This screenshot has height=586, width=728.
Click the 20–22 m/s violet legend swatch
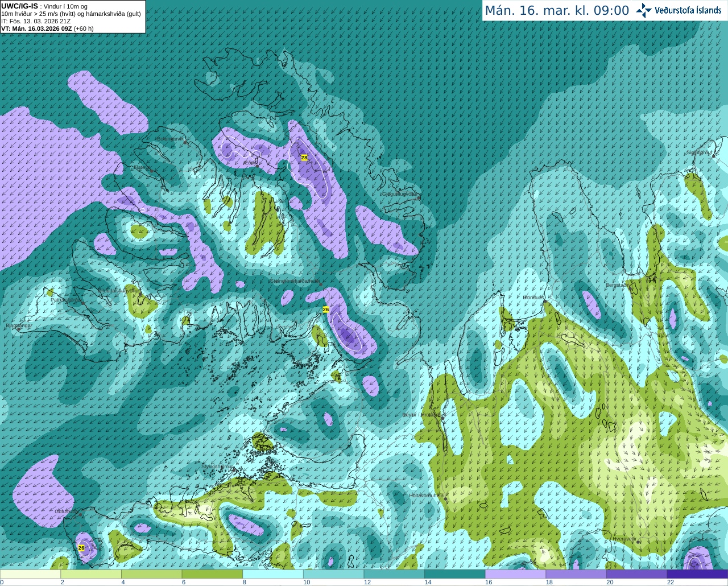pyautogui.click(x=637, y=574)
